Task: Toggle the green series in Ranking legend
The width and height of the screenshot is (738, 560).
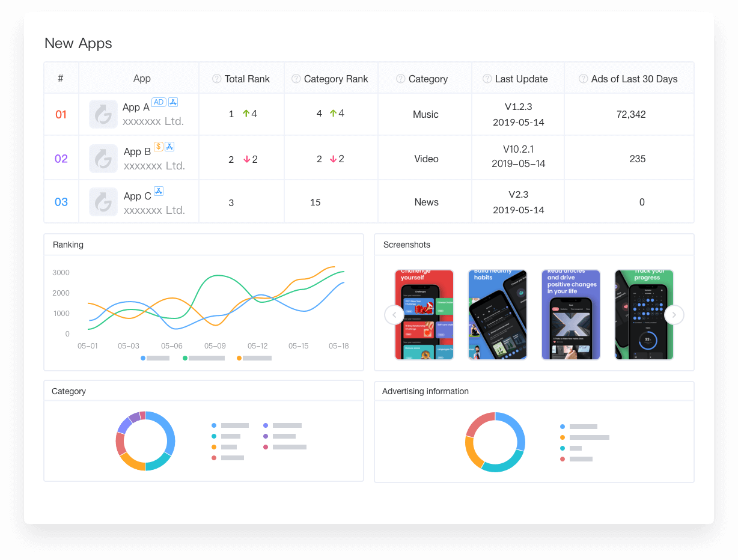Action: [x=185, y=358]
